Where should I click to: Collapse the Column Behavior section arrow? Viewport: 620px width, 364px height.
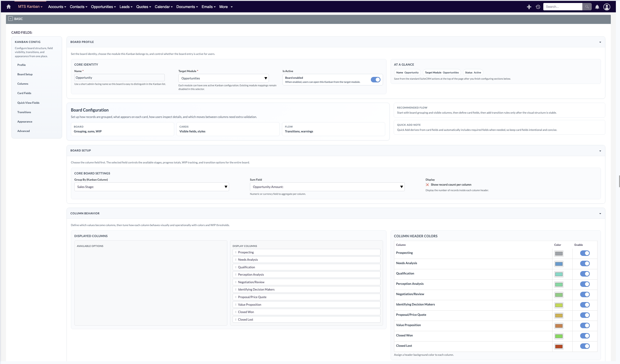pos(600,214)
